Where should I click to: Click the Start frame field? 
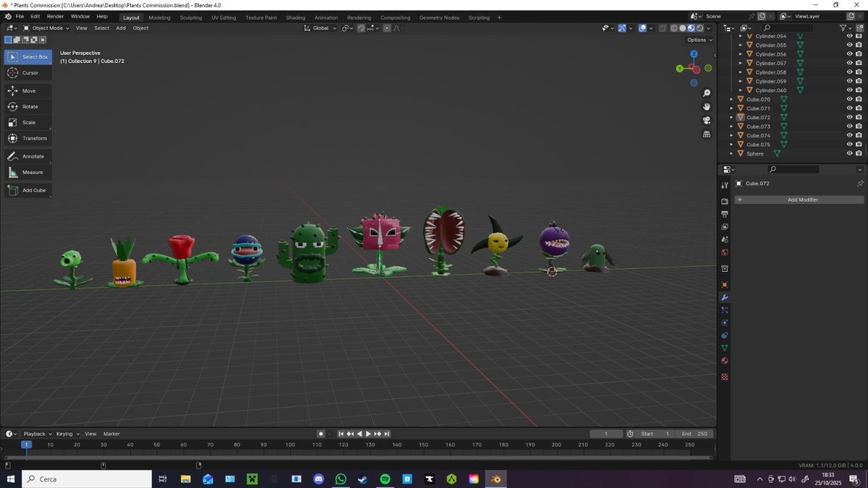click(656, 434)
